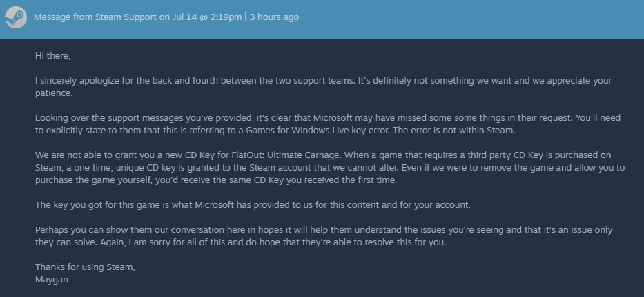Screen dimensions: 644x297
Task: Click 'The key you got for this game' sentence
Action: (x=253, y=205)
